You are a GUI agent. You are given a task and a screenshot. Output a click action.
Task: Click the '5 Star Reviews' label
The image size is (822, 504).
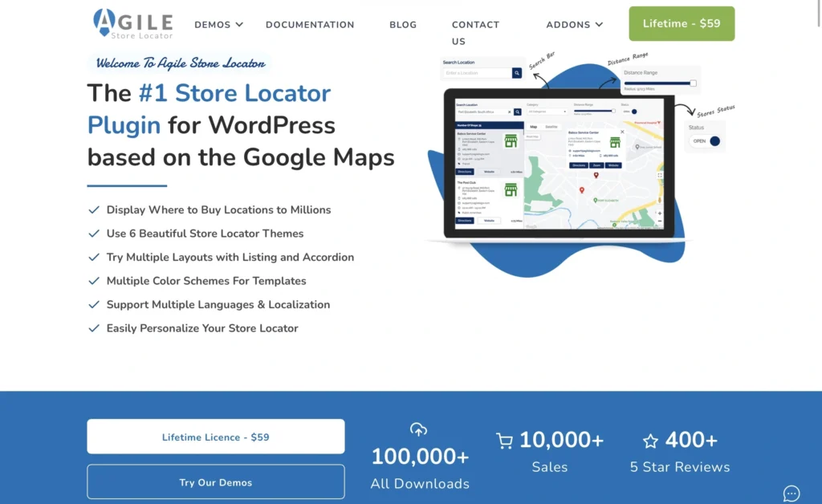tap(679, 467)
